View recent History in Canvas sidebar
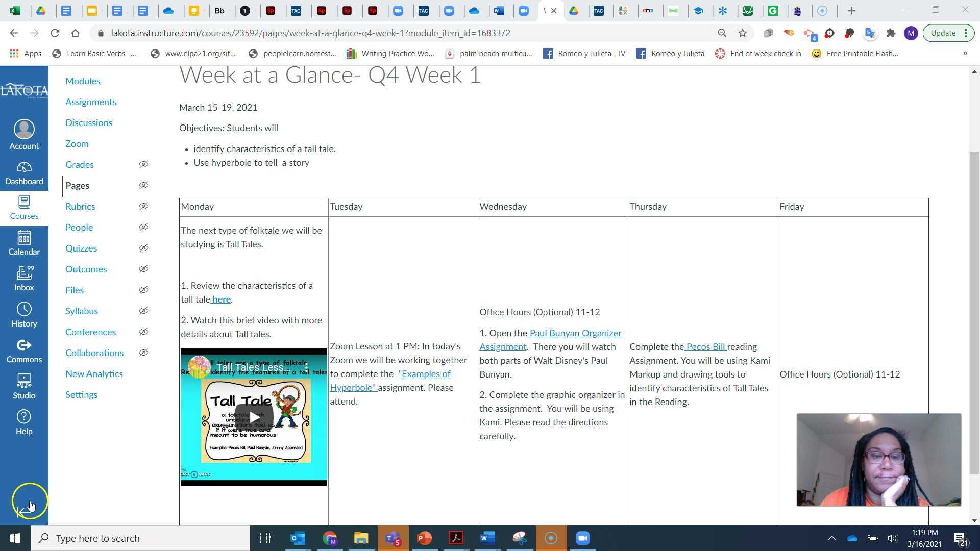The image size is (980, 551). [x=24, y=314]
